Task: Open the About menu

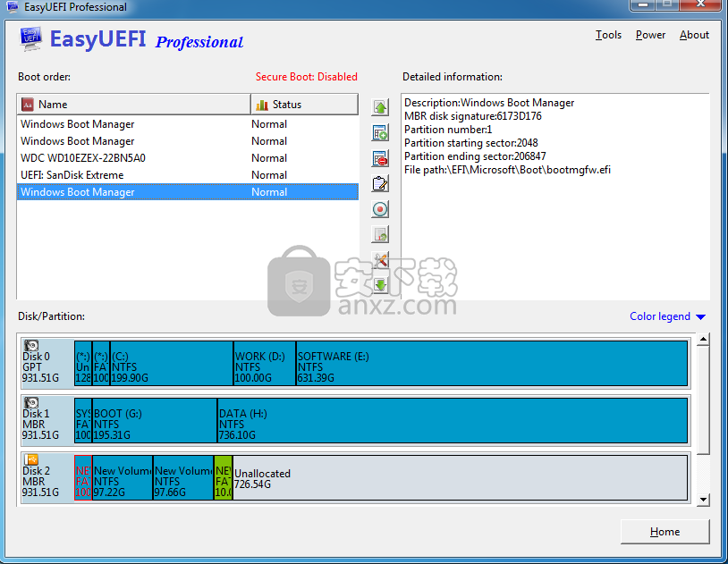Action: [694, 35]
